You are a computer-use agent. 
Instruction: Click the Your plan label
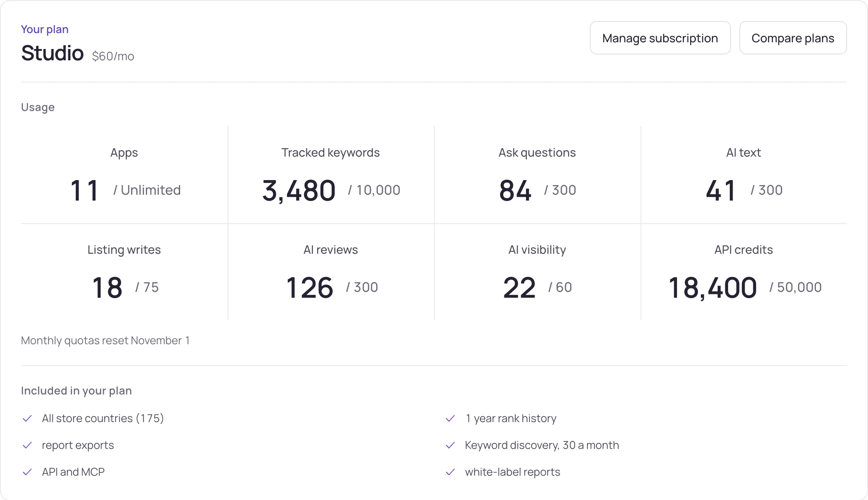point(45,29)
